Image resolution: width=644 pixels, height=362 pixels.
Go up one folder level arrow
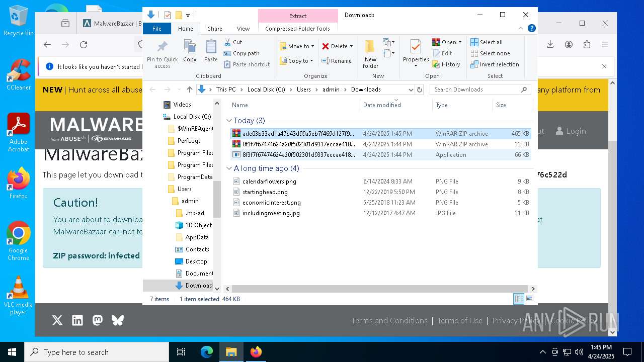[x=189, y=89]
